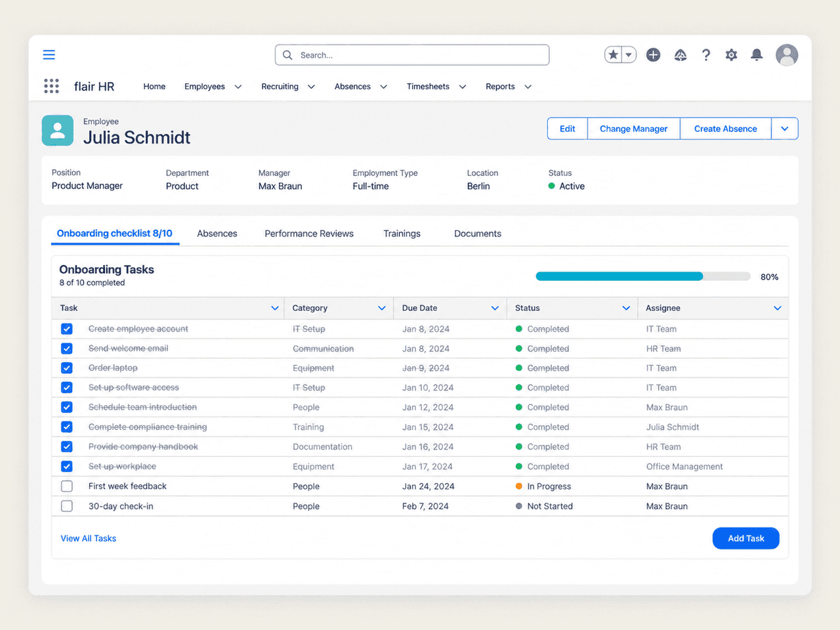Open the setup gear icon
The width and height of the screenshot is (840, 630).
pyautogui.click(x=731, y=55)
